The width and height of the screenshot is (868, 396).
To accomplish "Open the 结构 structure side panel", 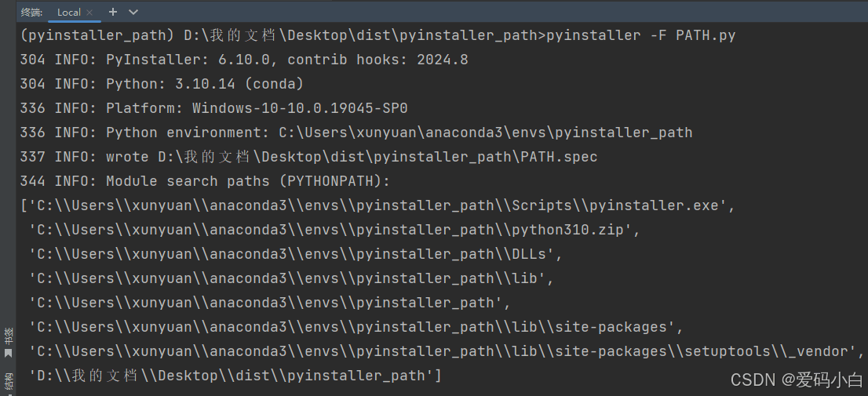I will coord(8,382).
